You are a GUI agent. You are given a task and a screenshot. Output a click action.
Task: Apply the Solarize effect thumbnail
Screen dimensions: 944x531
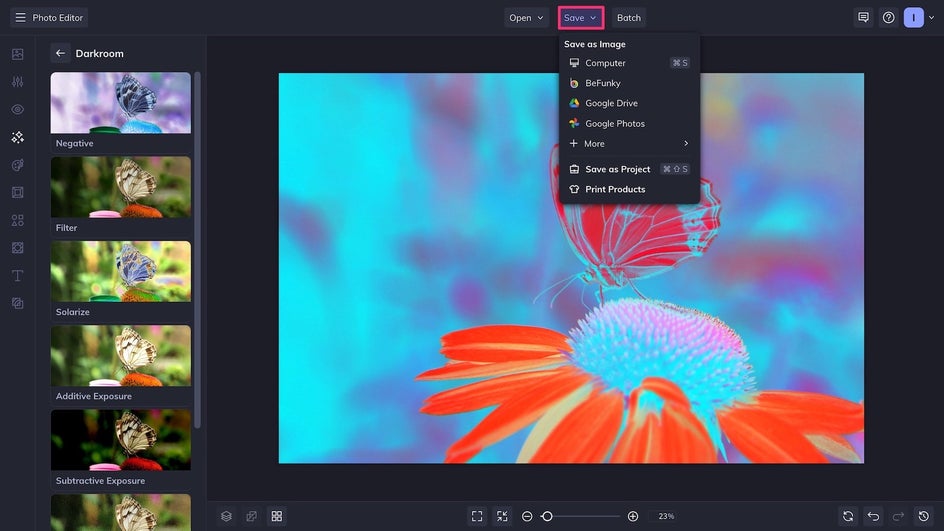[x=120, y=272]
